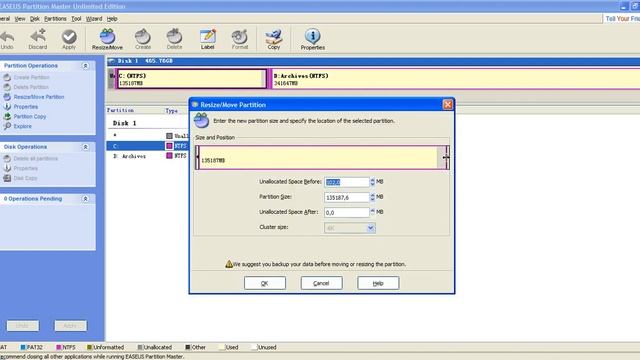640x360 pixels.
Task: Click Help button in Resize/Move dialog
Action: [x=378, y=283]
